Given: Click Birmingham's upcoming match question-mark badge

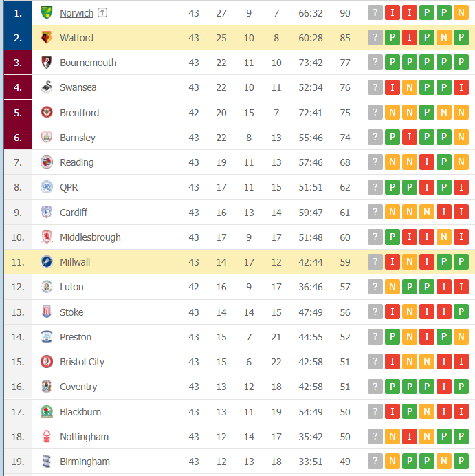Looking at the screenshot, I should tap(375, 462).
